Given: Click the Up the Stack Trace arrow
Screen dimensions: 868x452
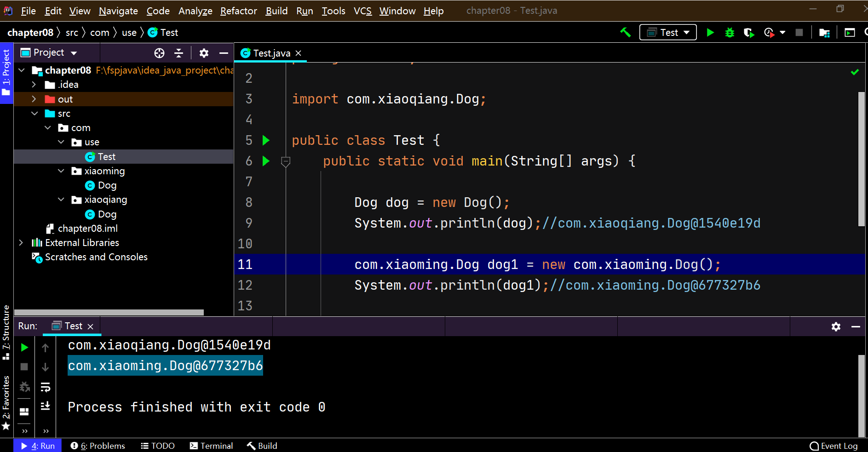Looking at the screenshot, I should coord(45,348).
